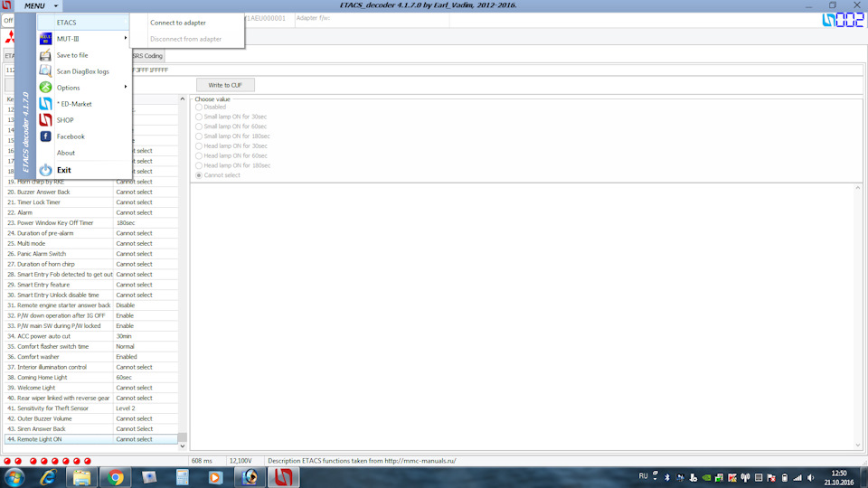The image size is (868, 488).
Task: Click the 180sec value of Power Window Key Off Timer
Action: tap(126, 223)
